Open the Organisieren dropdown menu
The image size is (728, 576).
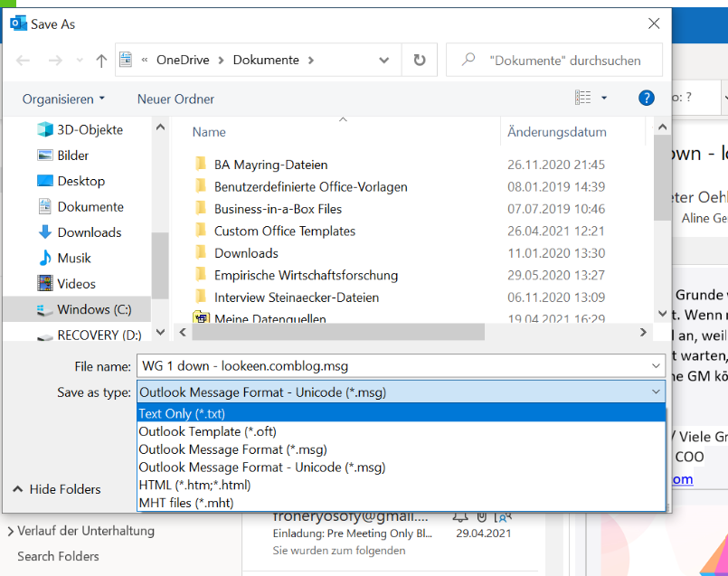63,99
